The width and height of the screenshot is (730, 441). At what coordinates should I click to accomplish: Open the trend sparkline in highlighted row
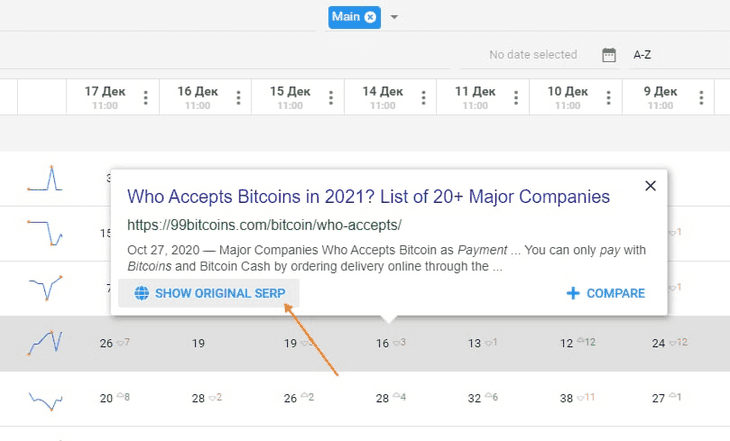coord(45,343)
